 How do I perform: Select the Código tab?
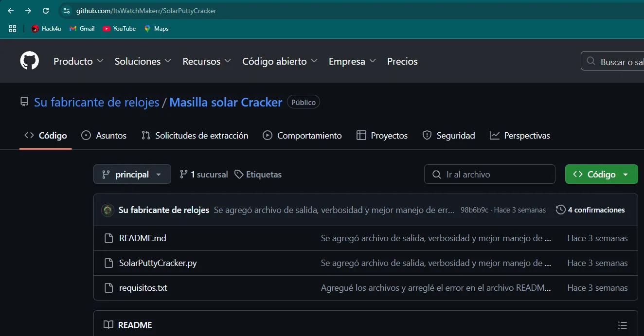[46, 136]
